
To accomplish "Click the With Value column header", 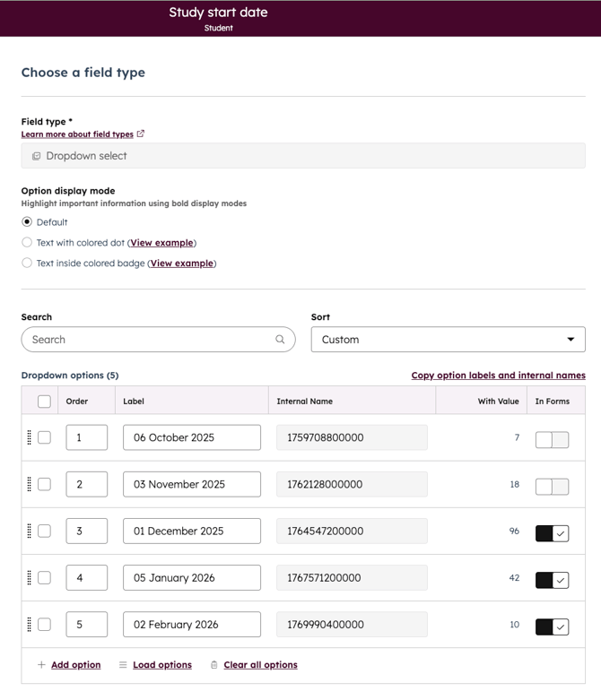I will 498,402.
